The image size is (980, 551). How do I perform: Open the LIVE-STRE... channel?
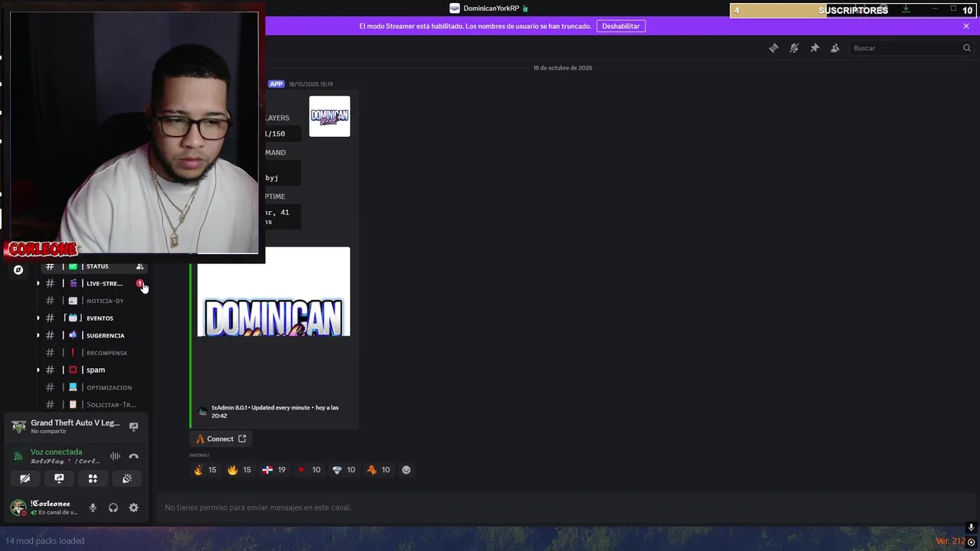click(x=93, y=283)
